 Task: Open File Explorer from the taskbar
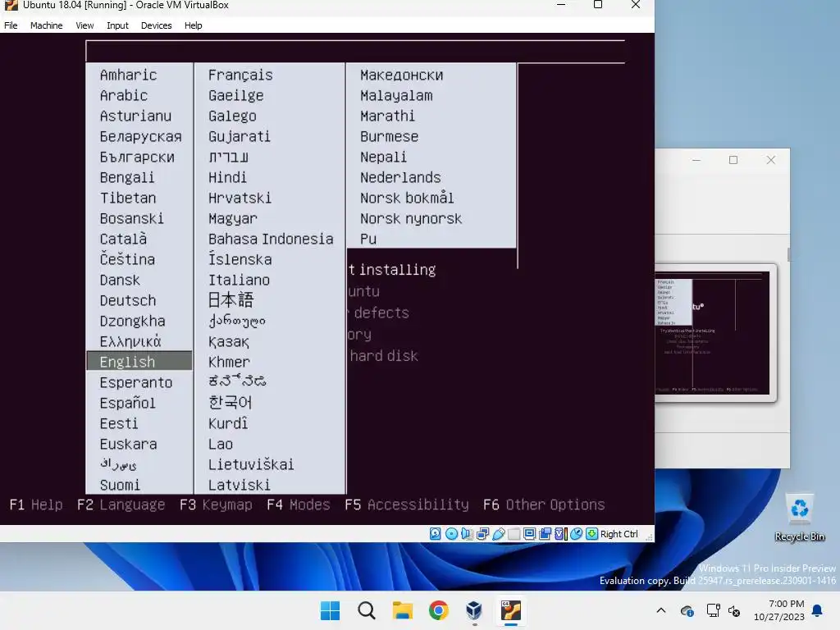(x=402, y=610)
